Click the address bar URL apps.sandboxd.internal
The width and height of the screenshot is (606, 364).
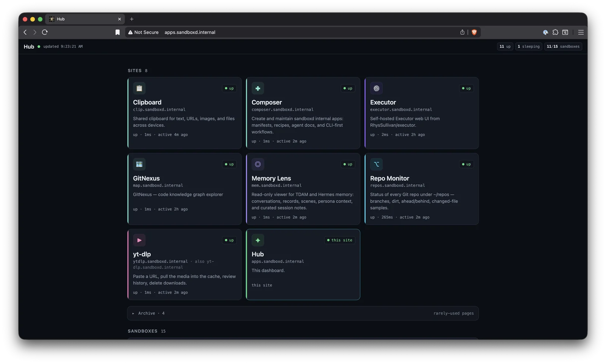(x=190, y=32)
